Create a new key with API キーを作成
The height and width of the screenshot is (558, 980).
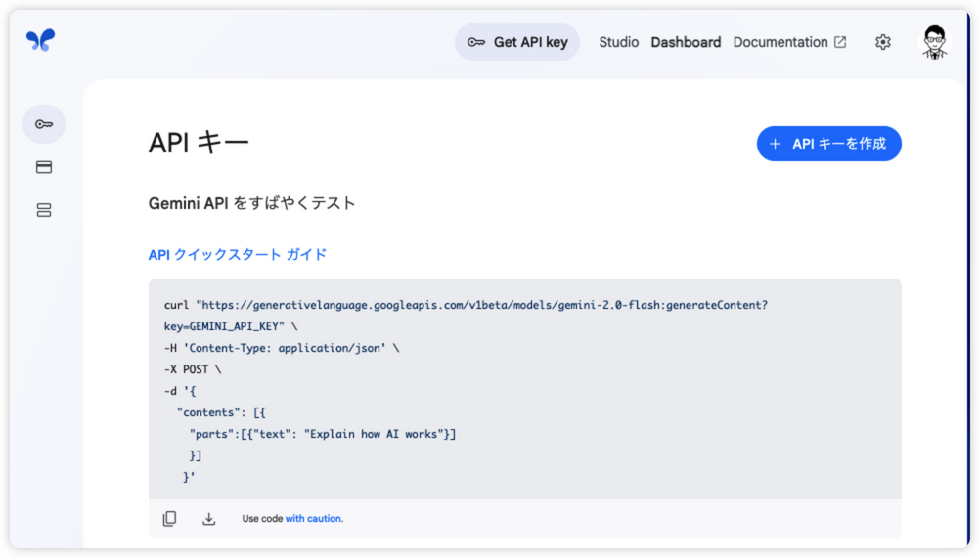click(x=828, y=144)
